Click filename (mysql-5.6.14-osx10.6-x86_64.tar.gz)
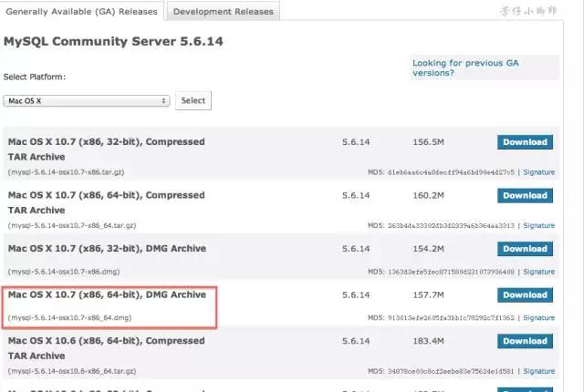 click(72, 371)
